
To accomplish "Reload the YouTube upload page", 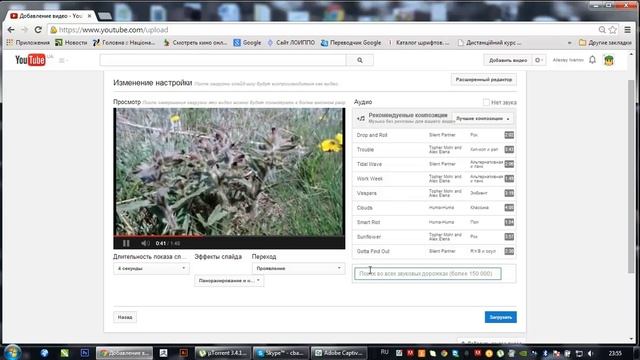I will point(38,30).
